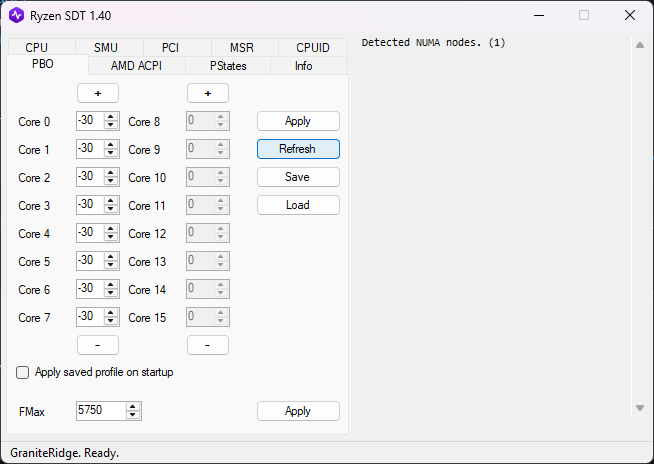Image resolution: width=654 pixels, height=464 pixels.
Task: Click the plus button above Core 8 column
Action: click(x=208, y=93)
